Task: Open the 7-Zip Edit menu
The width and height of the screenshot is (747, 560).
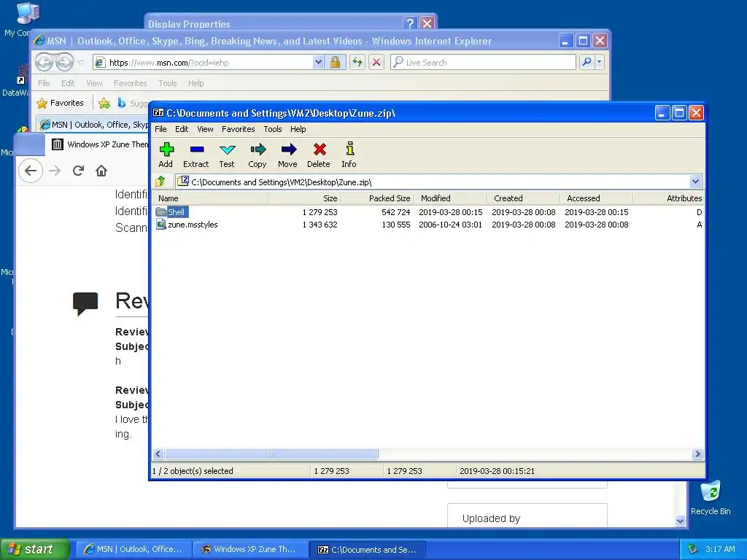Action: [x=182, y=129]
